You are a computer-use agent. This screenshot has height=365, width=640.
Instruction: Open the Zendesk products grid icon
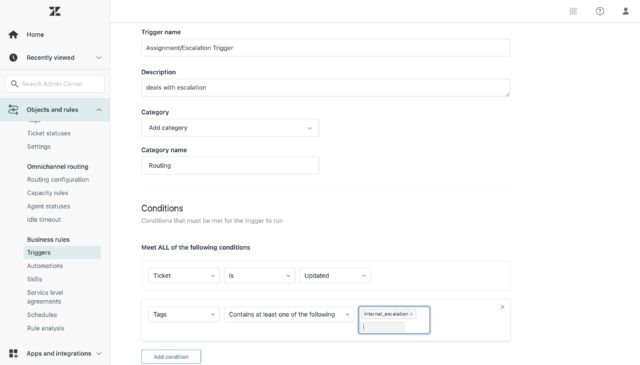(x=573, y=11)
